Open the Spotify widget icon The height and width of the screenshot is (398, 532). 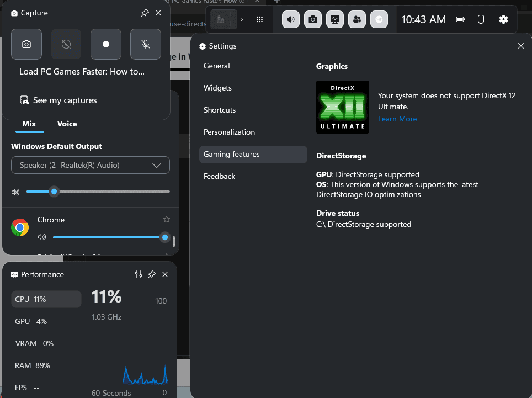(379, 19)
